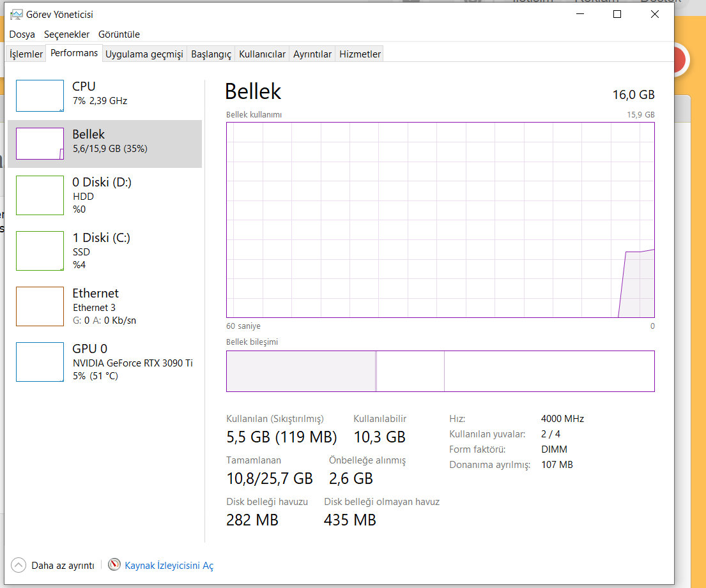
Task: Click Daha az ayrıntı label
Action: click(x=63, y=566)
